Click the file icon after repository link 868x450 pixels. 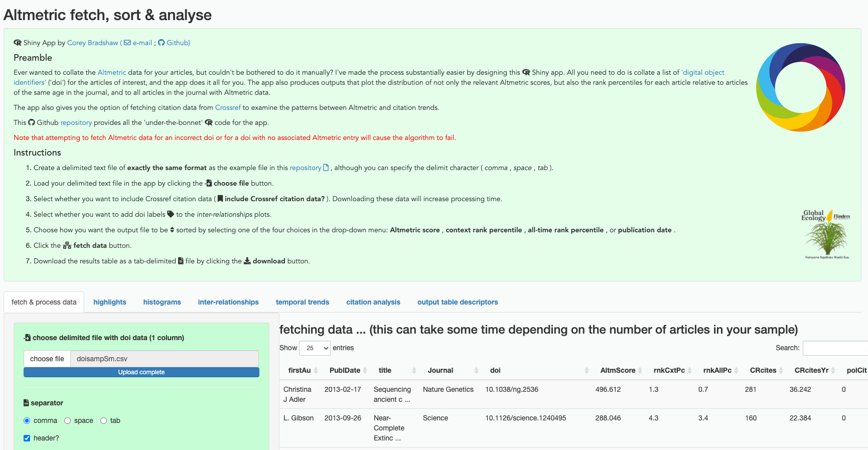(x=326, y=168)
